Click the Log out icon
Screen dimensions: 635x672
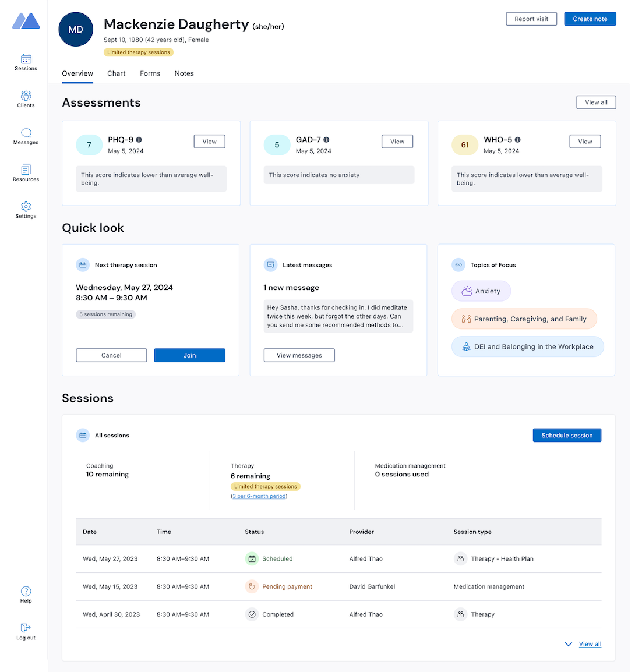point(26,628)
